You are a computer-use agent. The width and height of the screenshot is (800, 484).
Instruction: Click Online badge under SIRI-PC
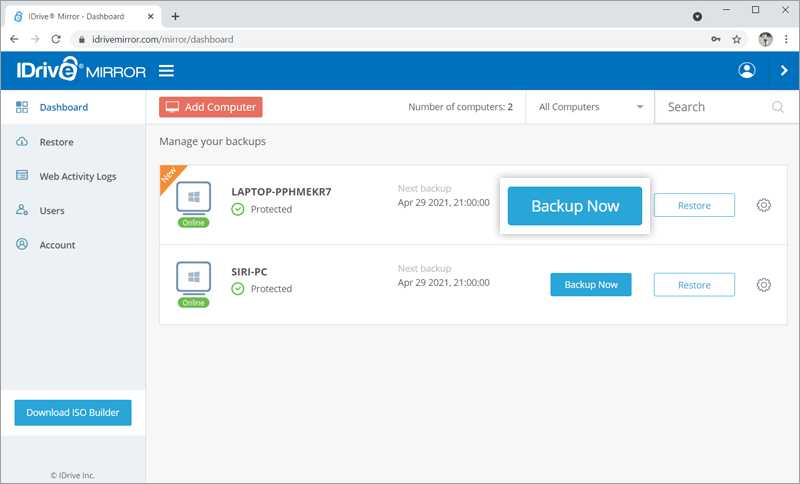click(193, 302)
